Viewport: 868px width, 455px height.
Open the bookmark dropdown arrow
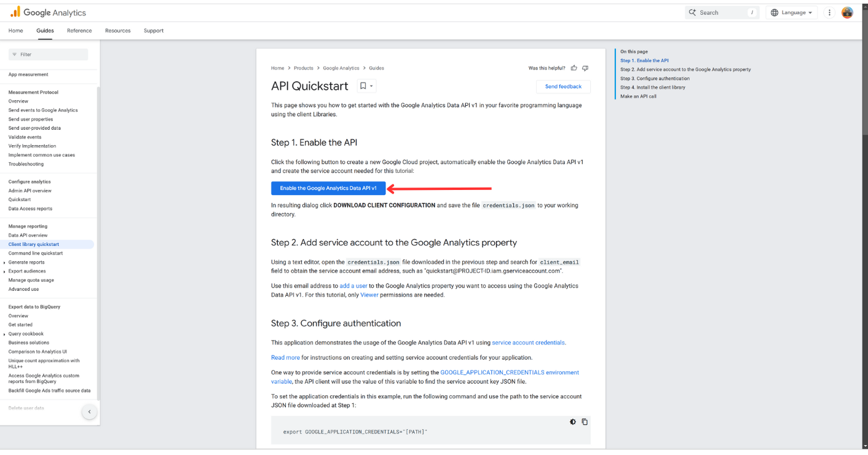pos(371,86)
